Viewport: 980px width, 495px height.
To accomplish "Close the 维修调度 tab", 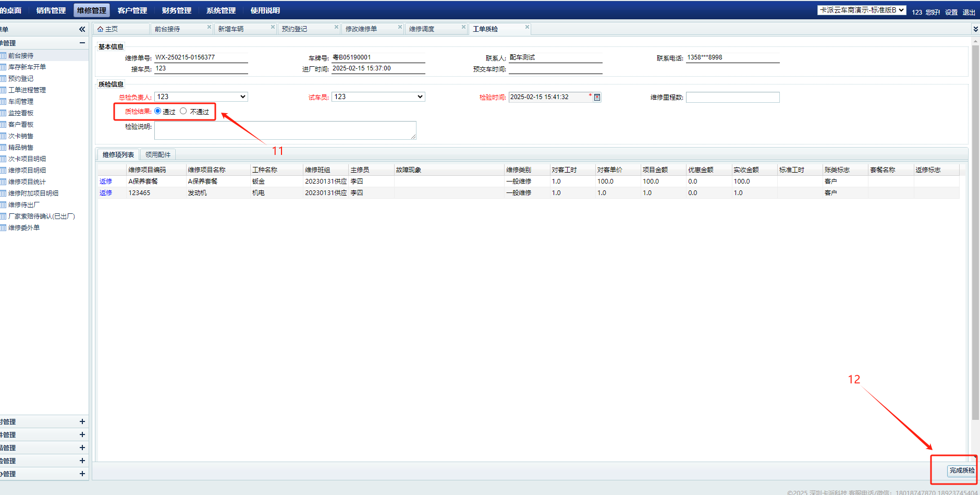I will tap(463, 27).
